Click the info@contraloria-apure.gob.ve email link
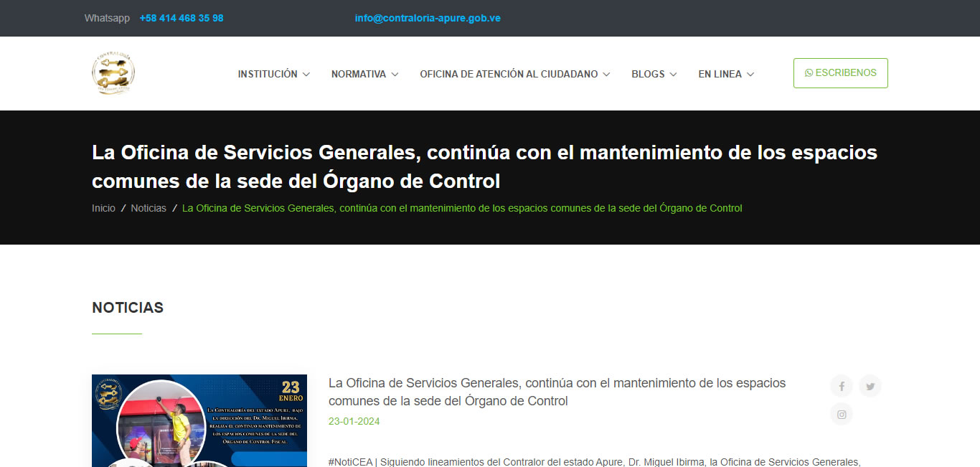The height and width of the screenshot is (467, 980). tap(428, 18)
